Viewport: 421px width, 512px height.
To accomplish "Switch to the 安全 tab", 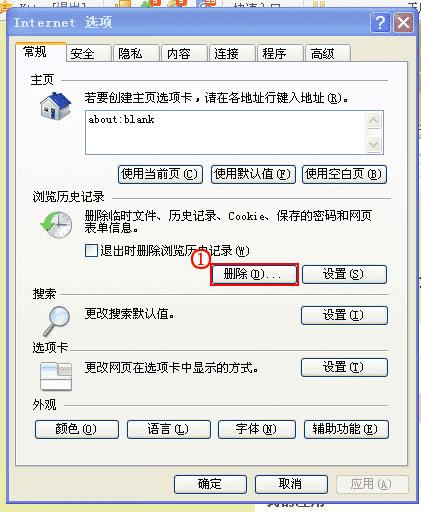I will 89,53.
